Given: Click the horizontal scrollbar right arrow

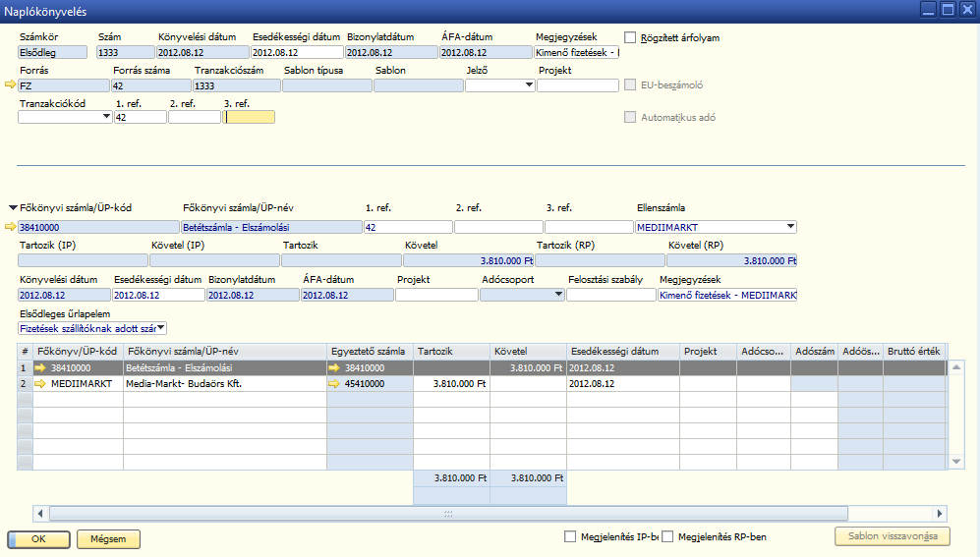Looking at the screenshot, I should (x=940, y=514).
